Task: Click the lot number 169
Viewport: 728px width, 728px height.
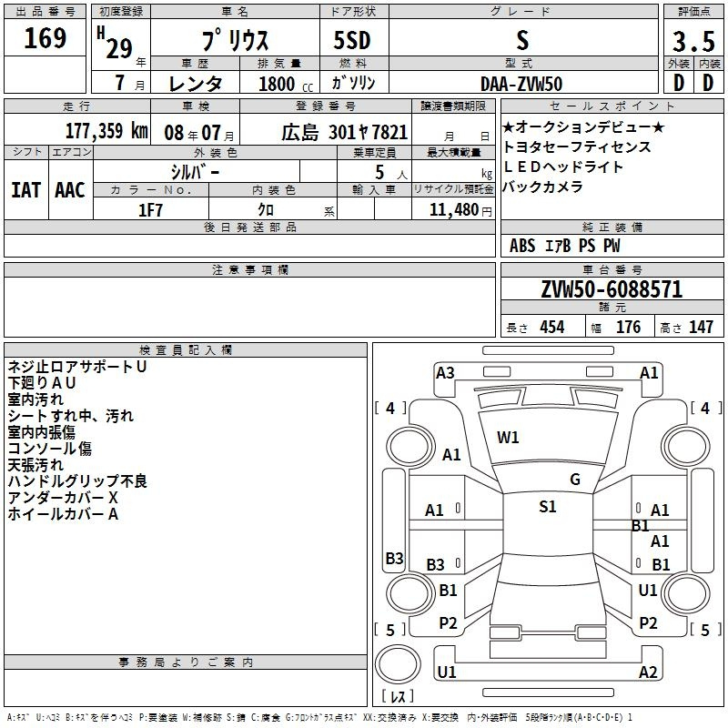Action: pos(45,38)
